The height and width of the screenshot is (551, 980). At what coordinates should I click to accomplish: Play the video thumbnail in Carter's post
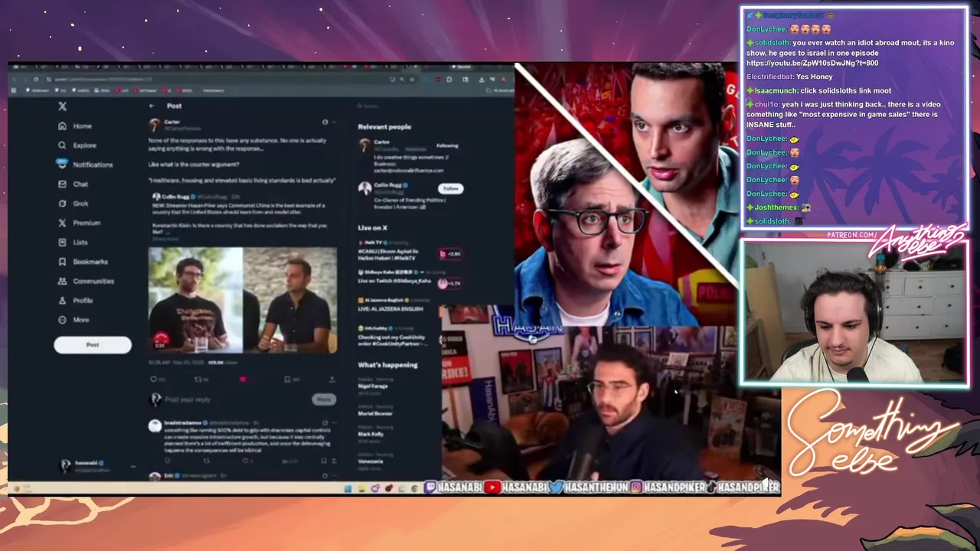(x=243, y=300)
